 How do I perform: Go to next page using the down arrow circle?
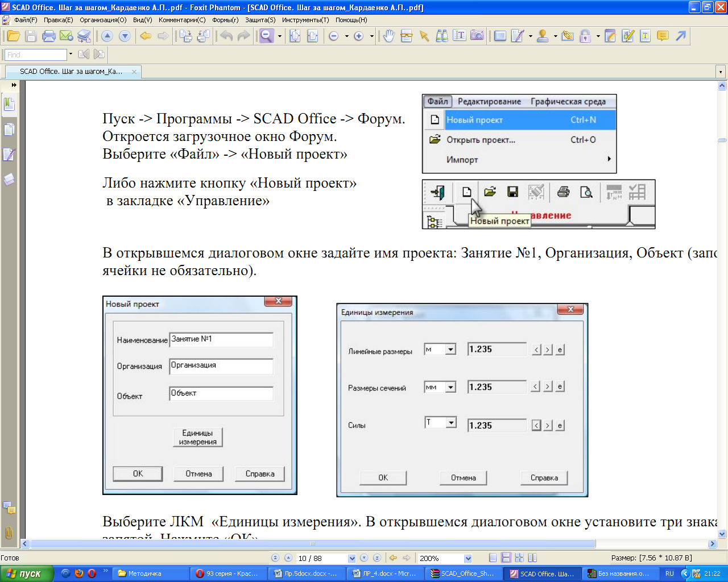tap(125, 36)
